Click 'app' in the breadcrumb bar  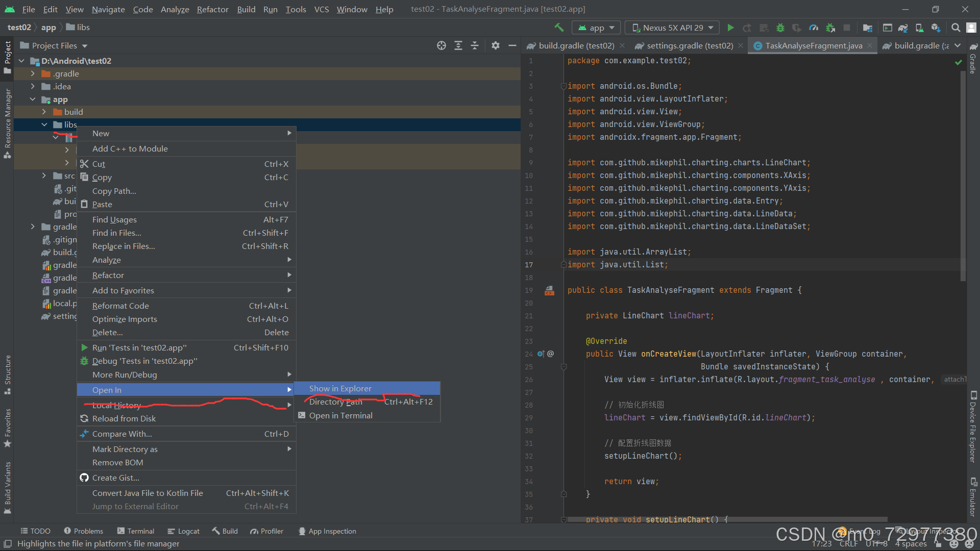tap(48, 27)
